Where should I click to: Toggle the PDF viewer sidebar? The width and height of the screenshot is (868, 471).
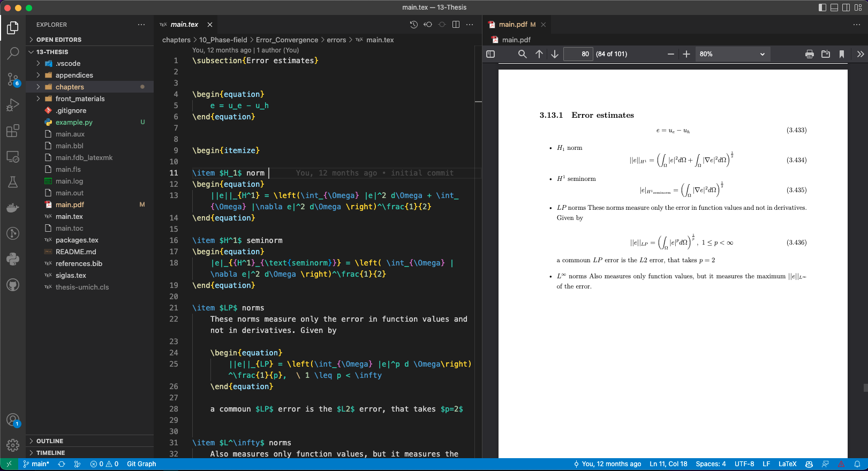(490, 54)
